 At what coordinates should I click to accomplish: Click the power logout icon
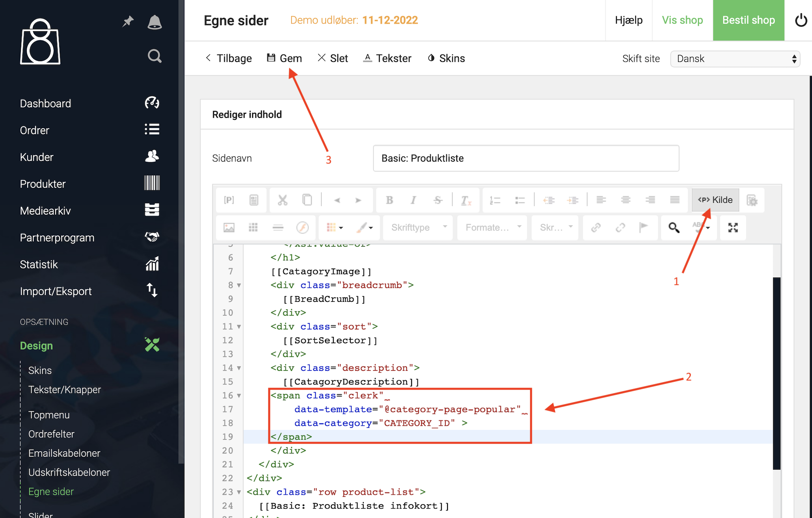point(801,20)
